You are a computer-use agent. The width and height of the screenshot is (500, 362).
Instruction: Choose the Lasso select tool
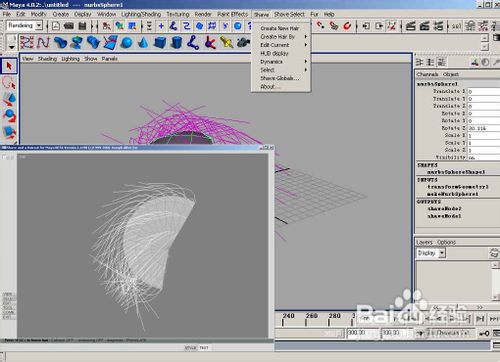tap(9, 83)
